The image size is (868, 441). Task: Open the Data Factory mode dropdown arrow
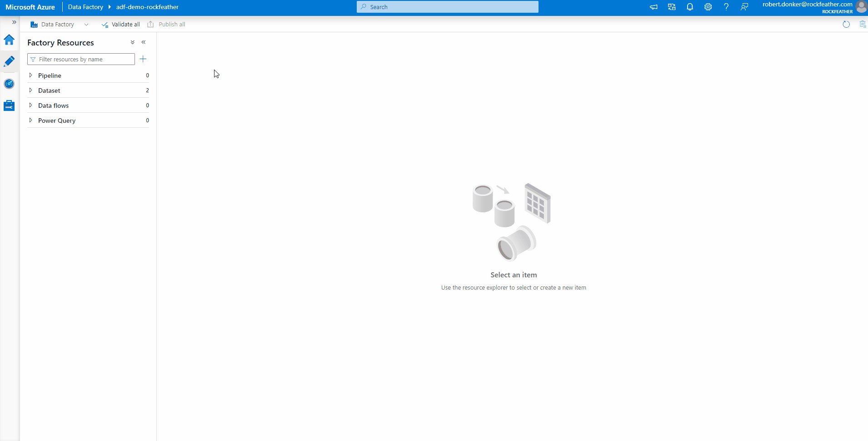(86, 25)
